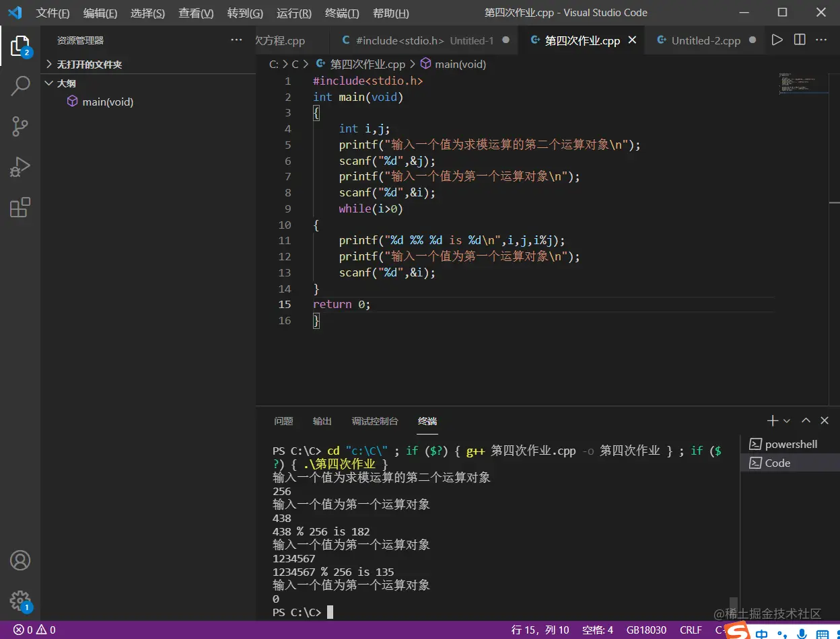The width and height of the screenshot is (840, 639).
Task: Open the 编辑(E) menu
Action: coord(100,13)
